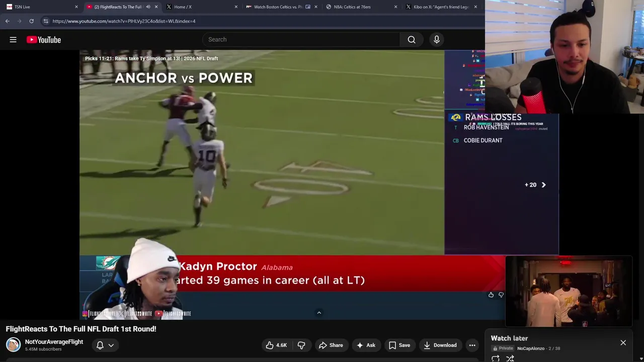Open the Watch later playlist title

click(x=509, y=338)
